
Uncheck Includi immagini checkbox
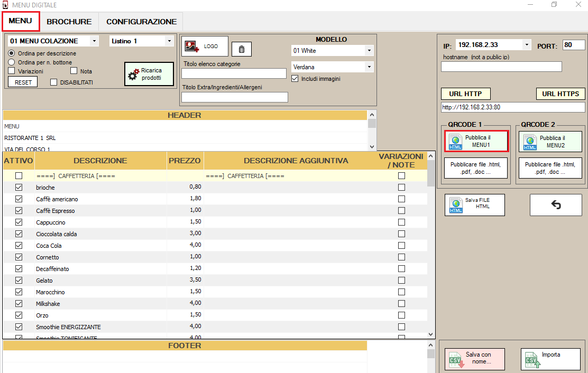click(296, 79)
